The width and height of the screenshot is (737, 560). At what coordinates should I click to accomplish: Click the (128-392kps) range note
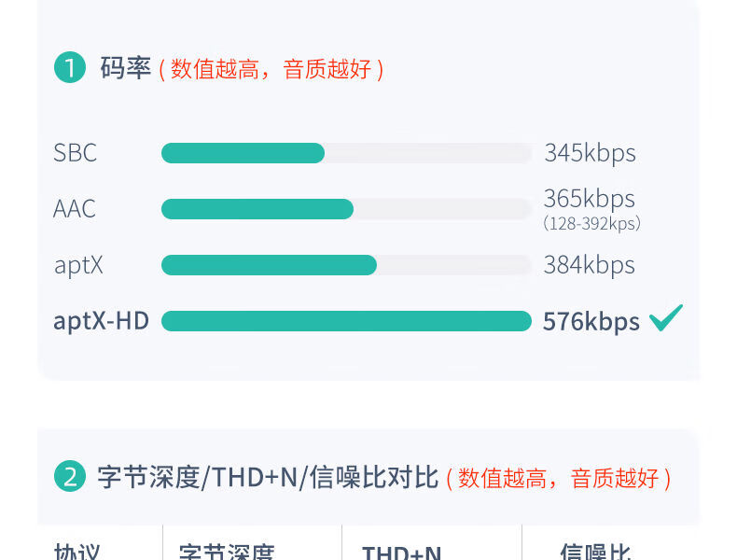click(591, 224)
